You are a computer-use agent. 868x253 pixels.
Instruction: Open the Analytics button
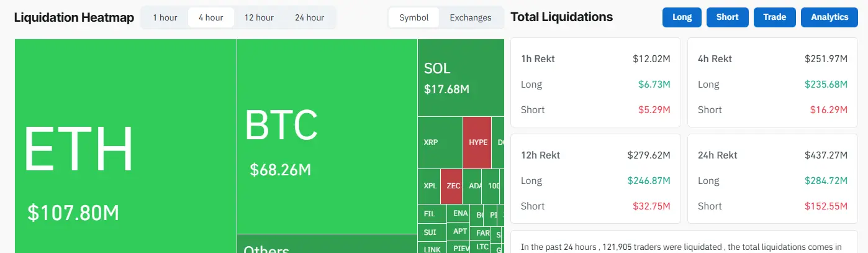pos(829,17)
